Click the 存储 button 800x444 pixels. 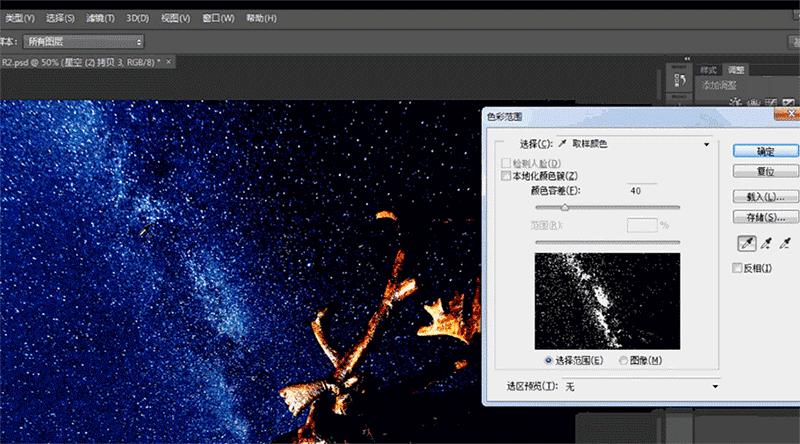click(x=765, y=216)
